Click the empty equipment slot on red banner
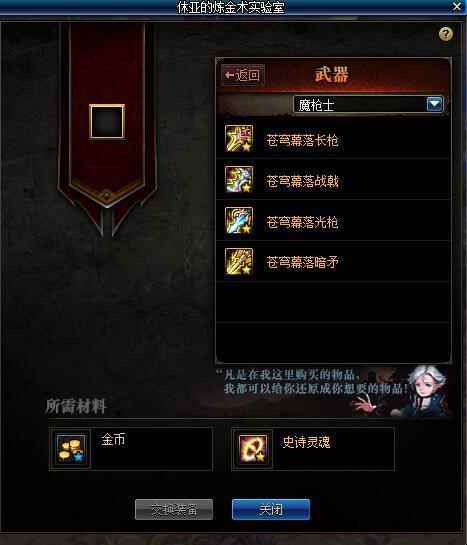 107,121
